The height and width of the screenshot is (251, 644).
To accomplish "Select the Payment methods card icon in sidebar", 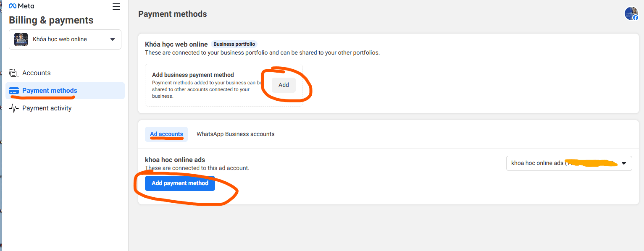I will click(x=14, y=90).
